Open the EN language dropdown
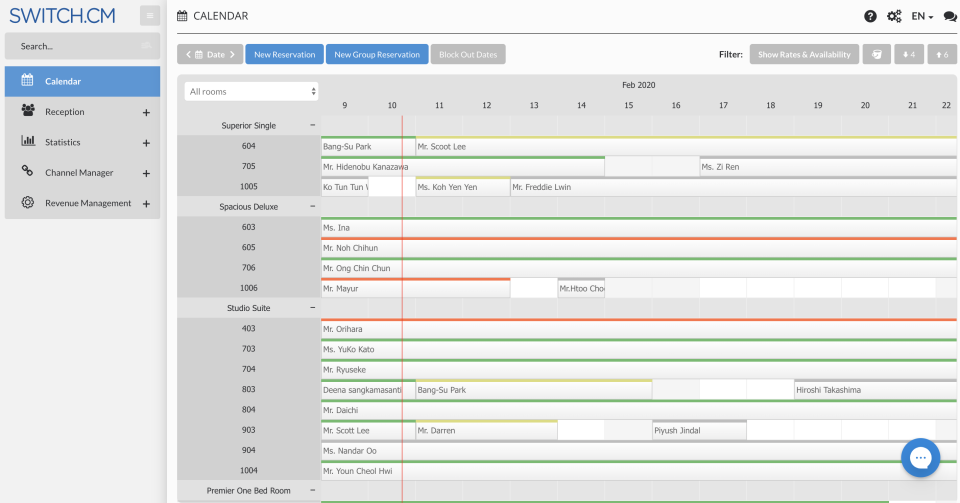Viewport: 960px width, 503px height. click(922, 17)
